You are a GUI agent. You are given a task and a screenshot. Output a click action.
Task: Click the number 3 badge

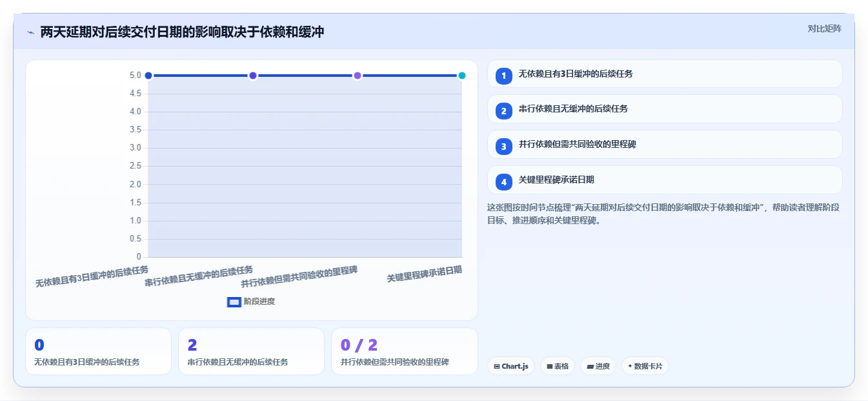coord(504,147)
